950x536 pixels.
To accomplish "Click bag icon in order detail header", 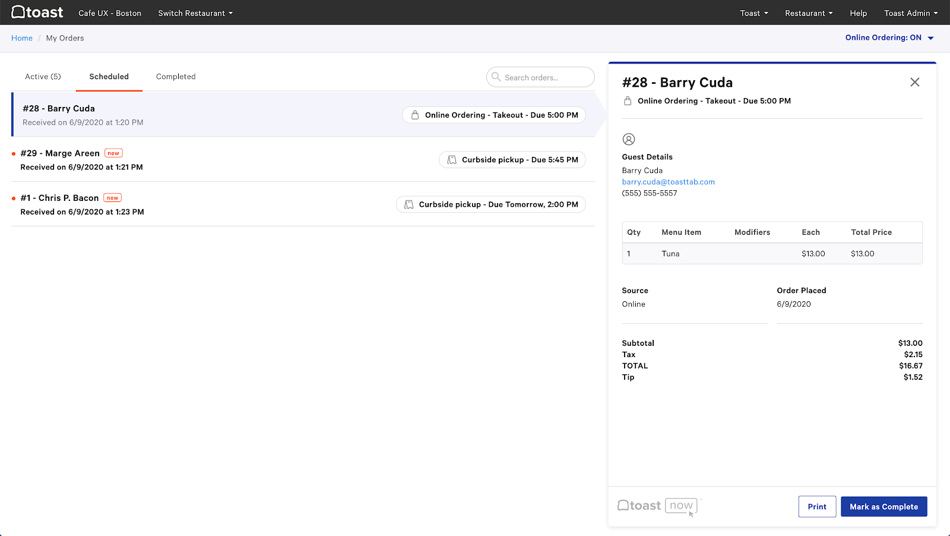I will [x=628, y=101].
